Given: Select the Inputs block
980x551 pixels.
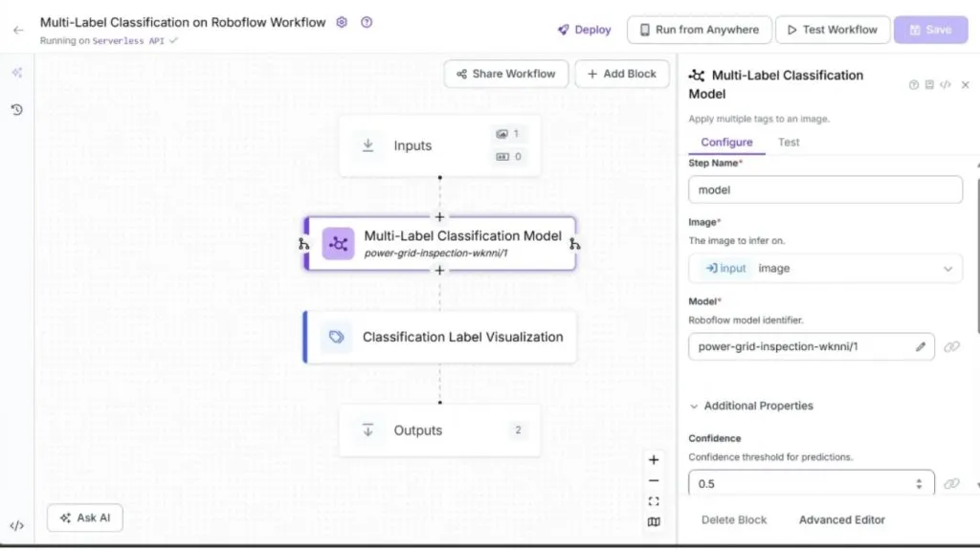Looking at the screenshot, I should (439, 145).
